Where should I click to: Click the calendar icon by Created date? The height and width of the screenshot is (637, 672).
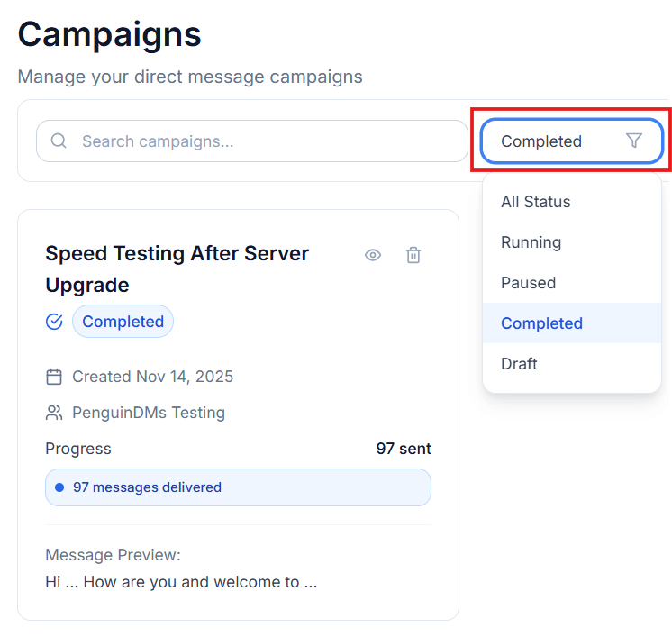[x=54, y=377]
